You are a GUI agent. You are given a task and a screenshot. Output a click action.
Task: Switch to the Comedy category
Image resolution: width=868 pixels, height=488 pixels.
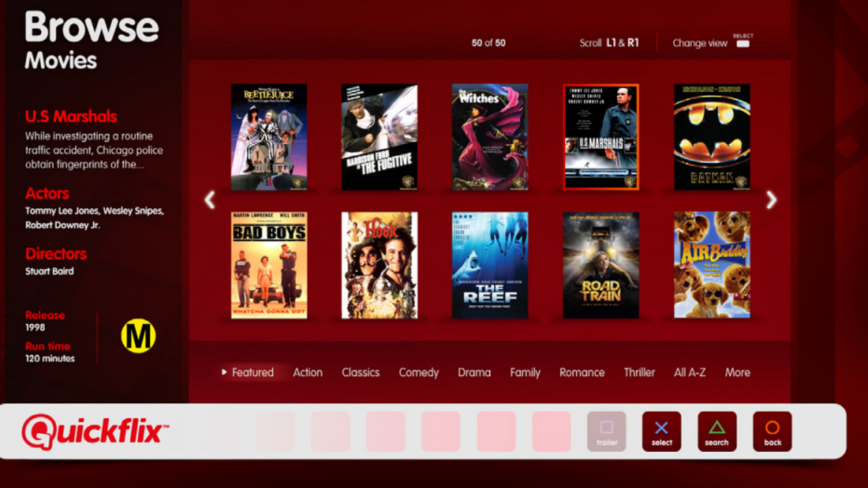[x=419, y=373]
